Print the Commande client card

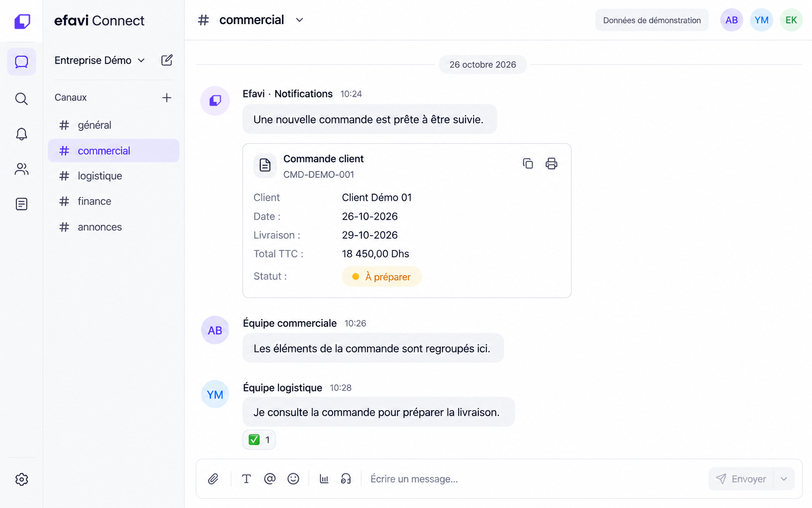click(551, 163)
